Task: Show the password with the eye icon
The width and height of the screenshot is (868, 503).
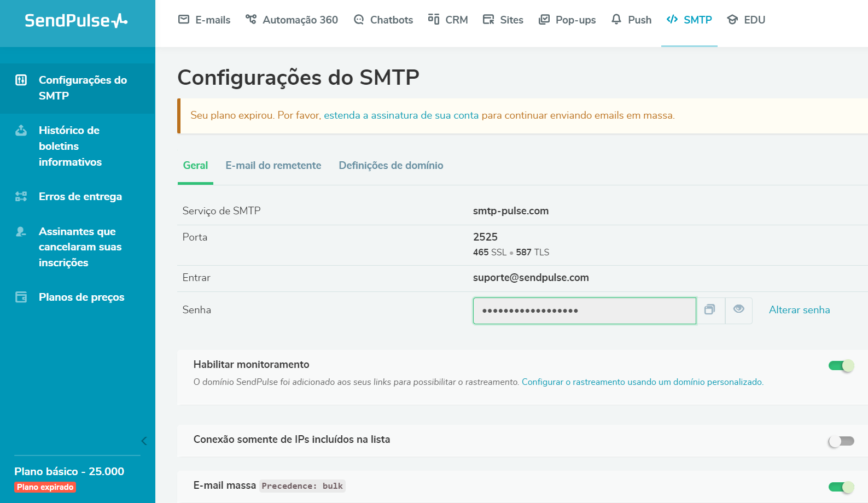Action: coord(739,310)
